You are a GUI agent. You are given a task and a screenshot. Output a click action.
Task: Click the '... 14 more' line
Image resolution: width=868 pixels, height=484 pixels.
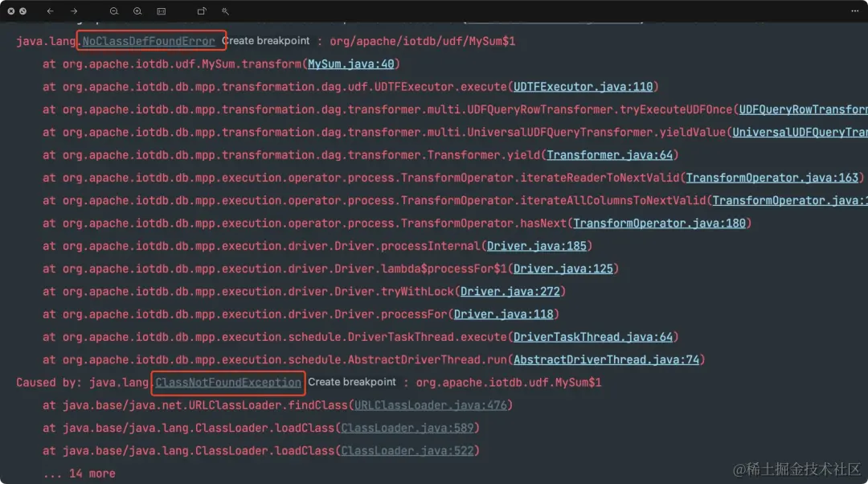(x=79, y=474)
